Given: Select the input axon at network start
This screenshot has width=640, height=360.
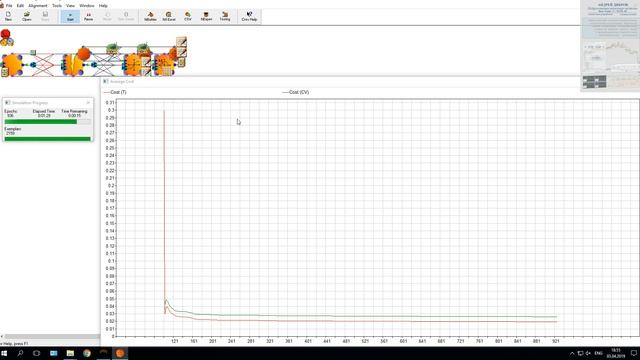Looking at the screenshot, I should (x=12, y=64).
